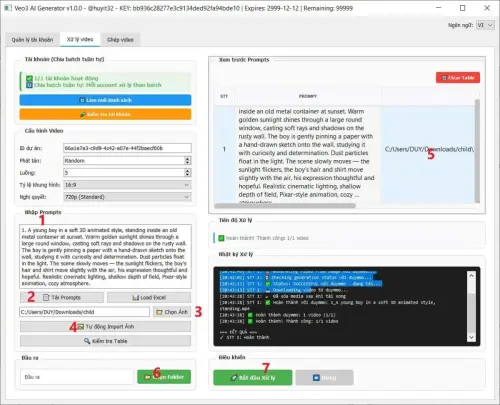Click the highlighted Downloading video log line
500x405 pixels.
tap(284, 290)
